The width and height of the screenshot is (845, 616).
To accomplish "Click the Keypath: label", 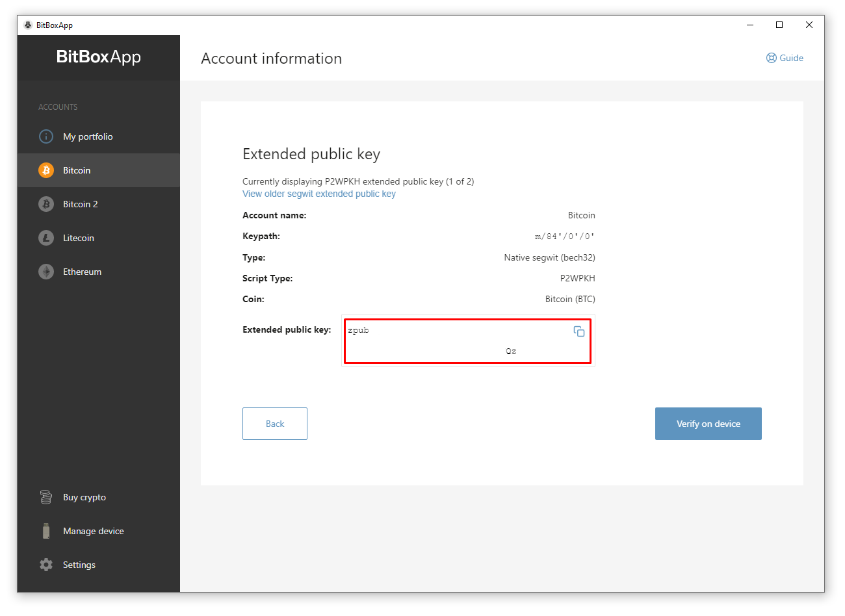I will 261,236.
